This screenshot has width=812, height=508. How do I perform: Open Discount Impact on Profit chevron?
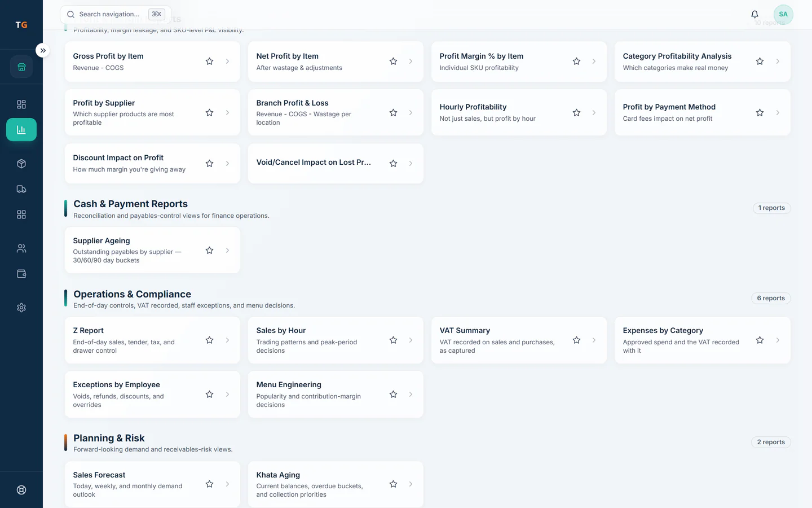227,164
